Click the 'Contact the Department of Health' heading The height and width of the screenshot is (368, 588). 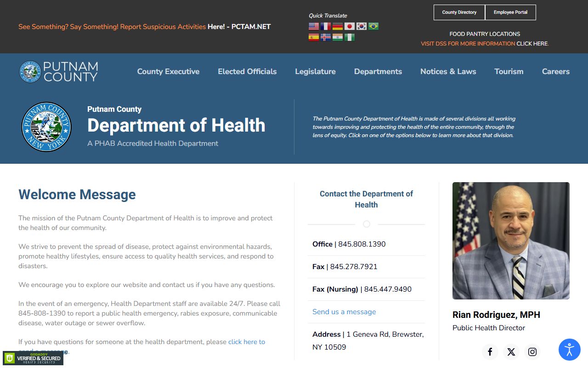[366, 199]
